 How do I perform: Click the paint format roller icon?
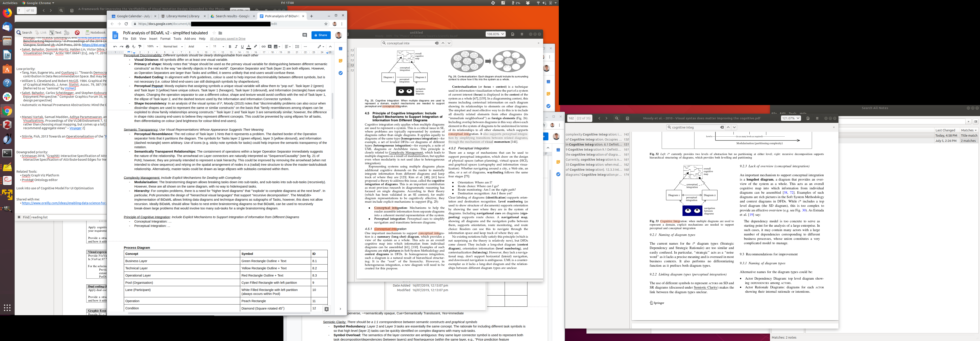click(x=140, y=47)
